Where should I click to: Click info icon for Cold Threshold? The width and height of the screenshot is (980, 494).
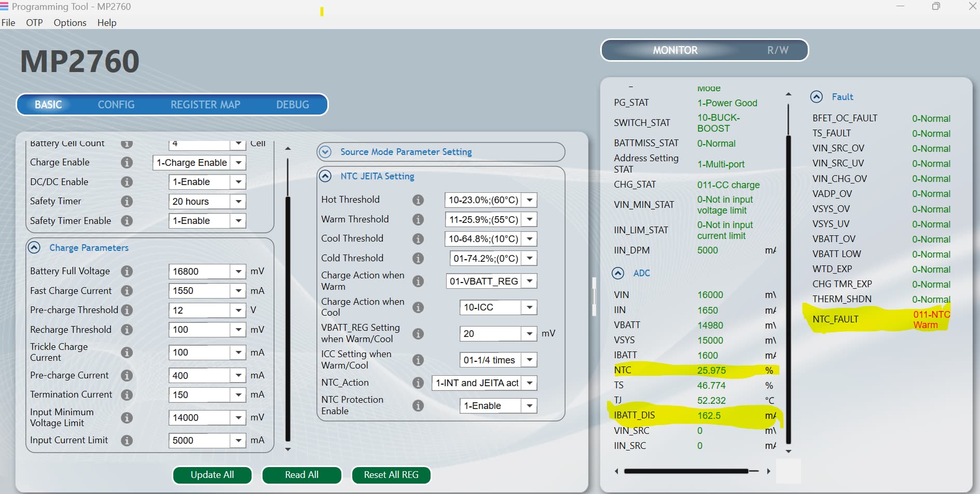pos(418,258)
